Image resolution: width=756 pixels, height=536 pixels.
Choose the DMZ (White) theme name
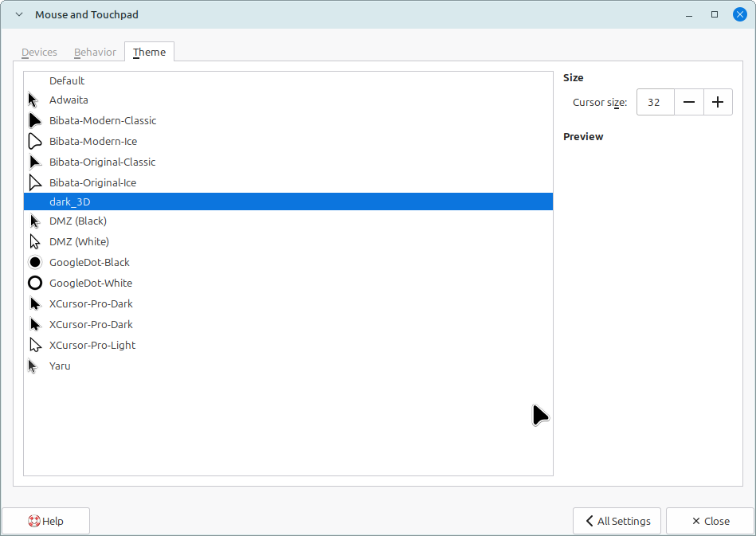[79, 241]
